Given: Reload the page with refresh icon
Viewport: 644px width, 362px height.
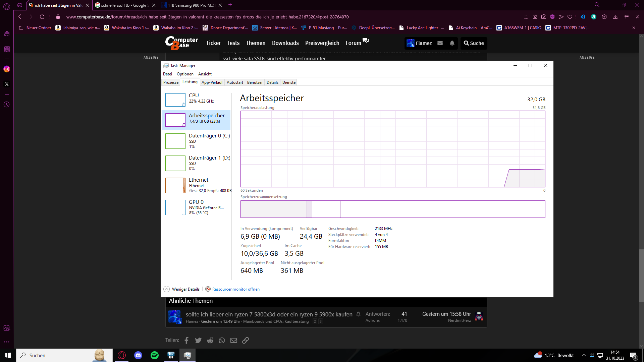Looking at the screenshot, I should point(42,17).
